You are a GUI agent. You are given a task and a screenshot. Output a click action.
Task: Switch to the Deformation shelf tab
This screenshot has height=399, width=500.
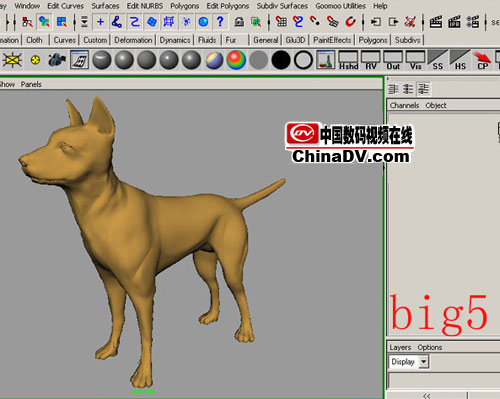pos(133,40)
